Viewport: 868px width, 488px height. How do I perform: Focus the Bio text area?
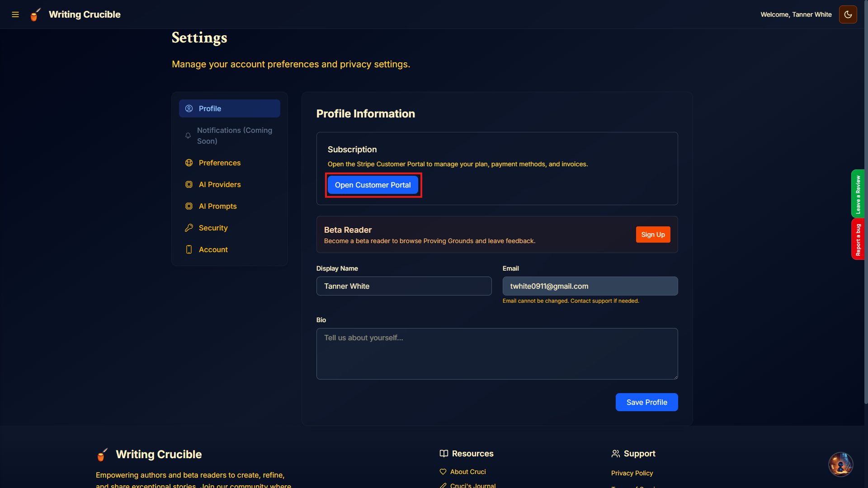pos(497,354)
